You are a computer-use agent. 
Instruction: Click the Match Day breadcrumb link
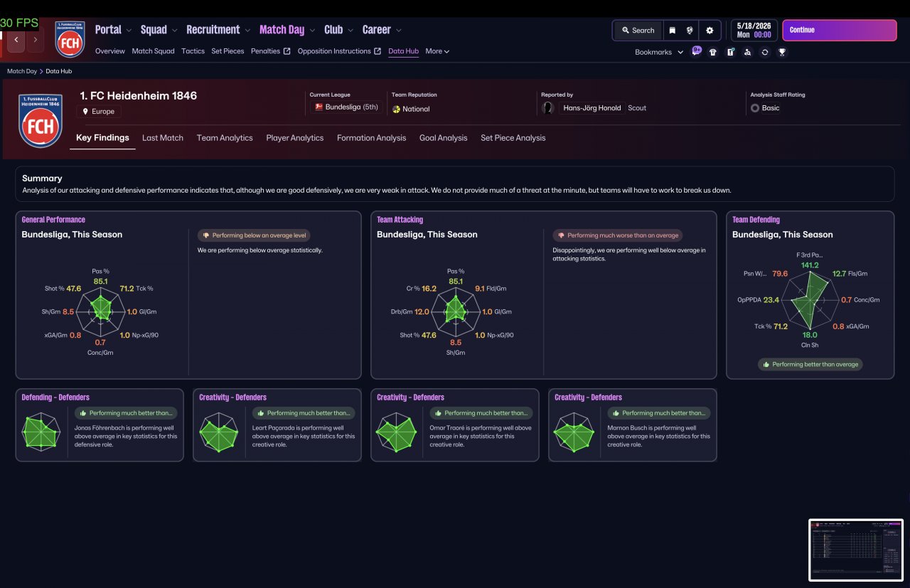pyautogui.click(x=22, y=71)
